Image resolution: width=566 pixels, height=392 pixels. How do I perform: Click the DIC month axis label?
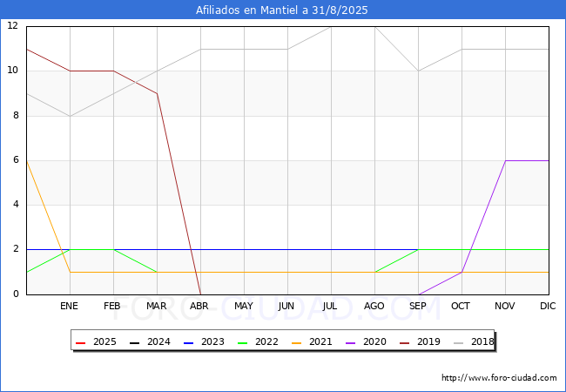(549, 307)
